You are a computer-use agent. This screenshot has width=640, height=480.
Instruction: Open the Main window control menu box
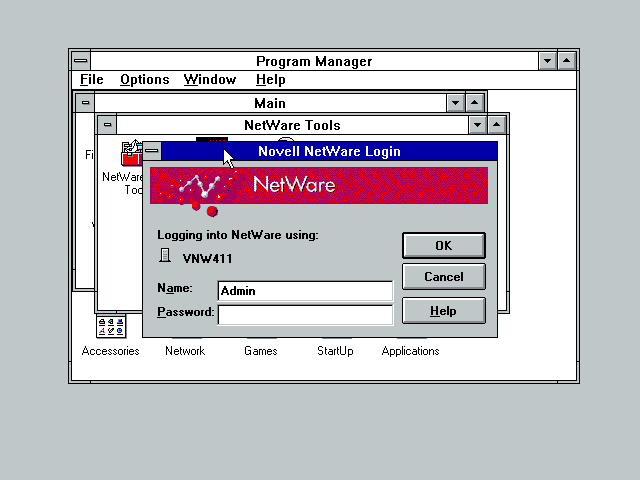click(x=85, y=102)
